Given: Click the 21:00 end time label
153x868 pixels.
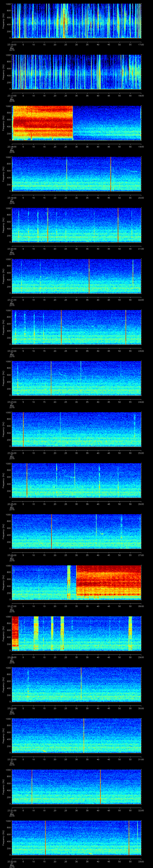Looking at the screenshot, I should pyautogui.click(x=141, y=249).
